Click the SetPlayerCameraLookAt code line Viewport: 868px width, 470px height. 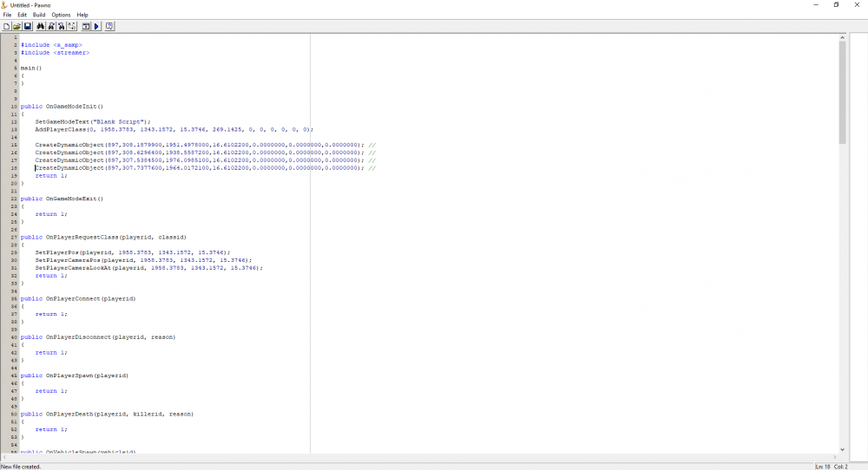click(149, 268)
